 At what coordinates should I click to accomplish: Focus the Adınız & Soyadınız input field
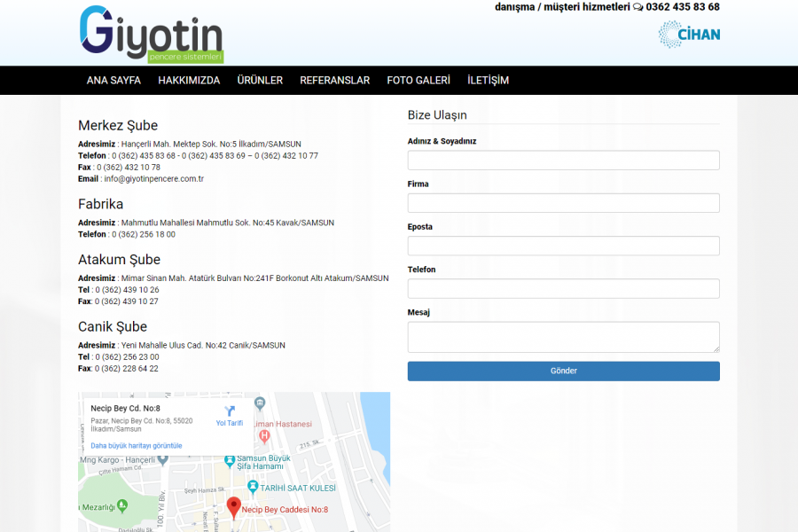[563, 160]
